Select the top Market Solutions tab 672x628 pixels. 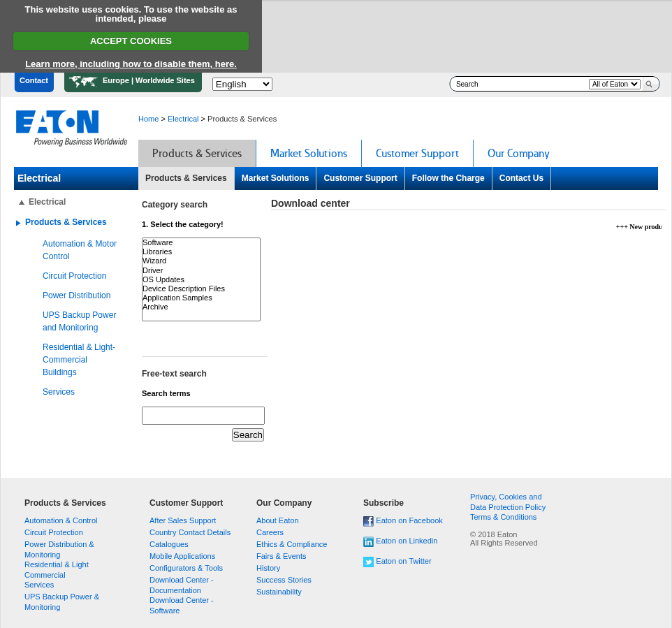tap(309, 154)
